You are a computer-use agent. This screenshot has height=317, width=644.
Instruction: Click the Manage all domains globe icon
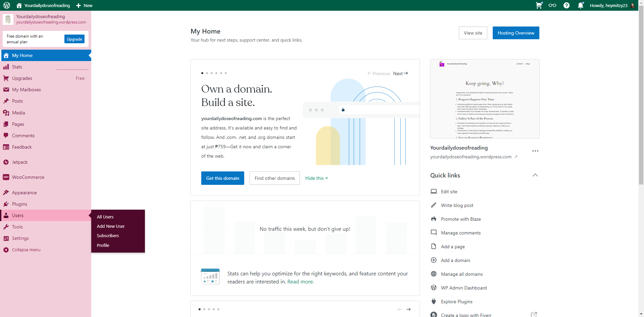[x=434, y=274]
